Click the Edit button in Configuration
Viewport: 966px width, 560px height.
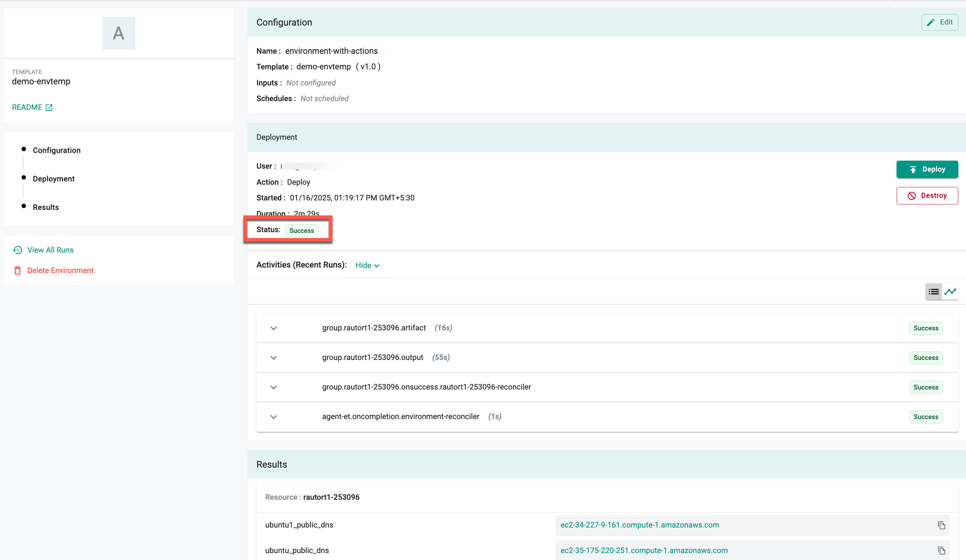pyautogui.click(x=940, y=22)
